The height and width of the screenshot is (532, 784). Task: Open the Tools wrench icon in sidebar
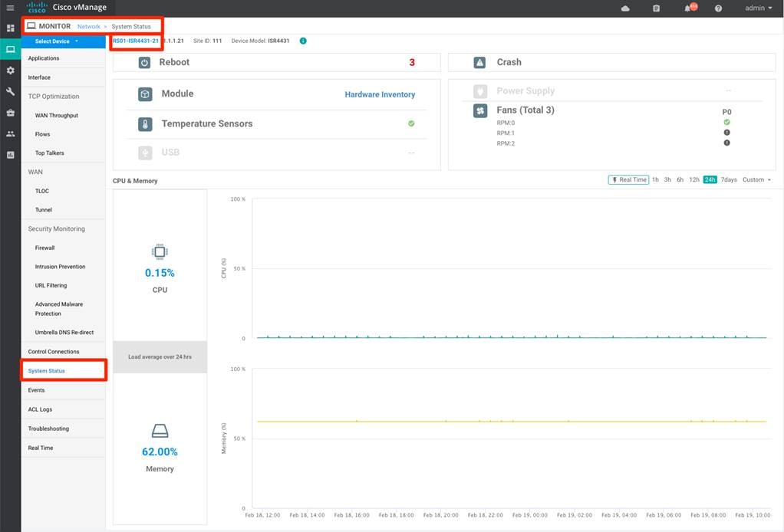pyautogui.click(x=10, y=91)
